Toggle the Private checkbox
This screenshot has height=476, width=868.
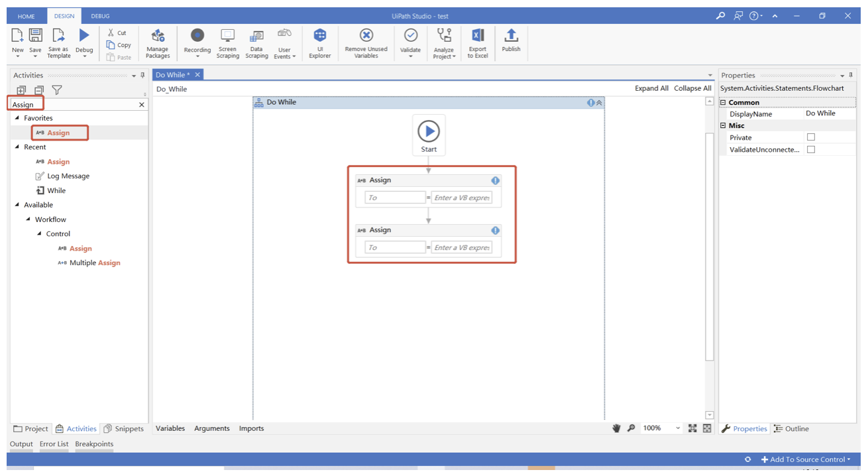tap(810, 137)
